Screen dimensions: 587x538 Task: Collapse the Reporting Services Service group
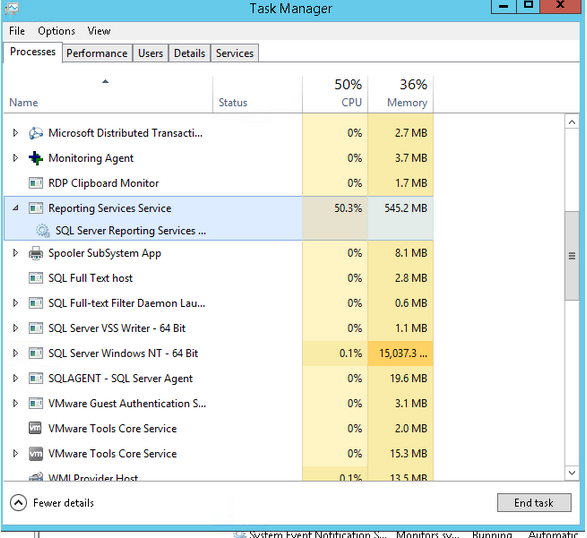tap(15, 208)
